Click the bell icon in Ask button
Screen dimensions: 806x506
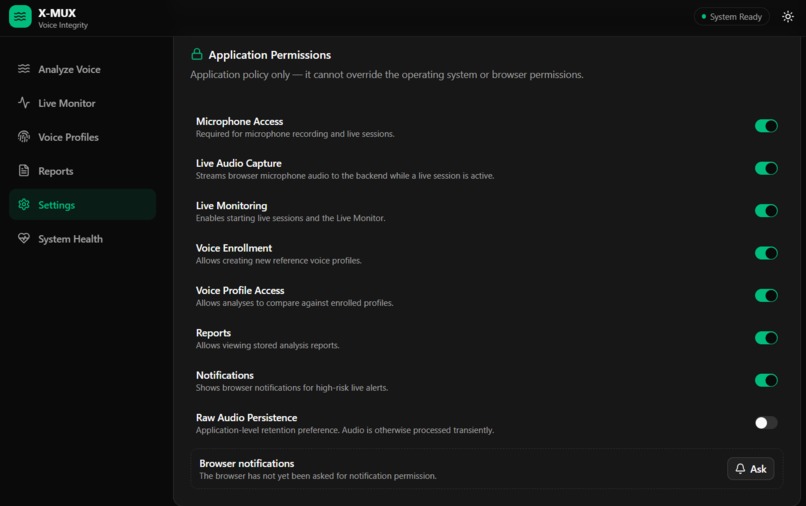(740, 468)
